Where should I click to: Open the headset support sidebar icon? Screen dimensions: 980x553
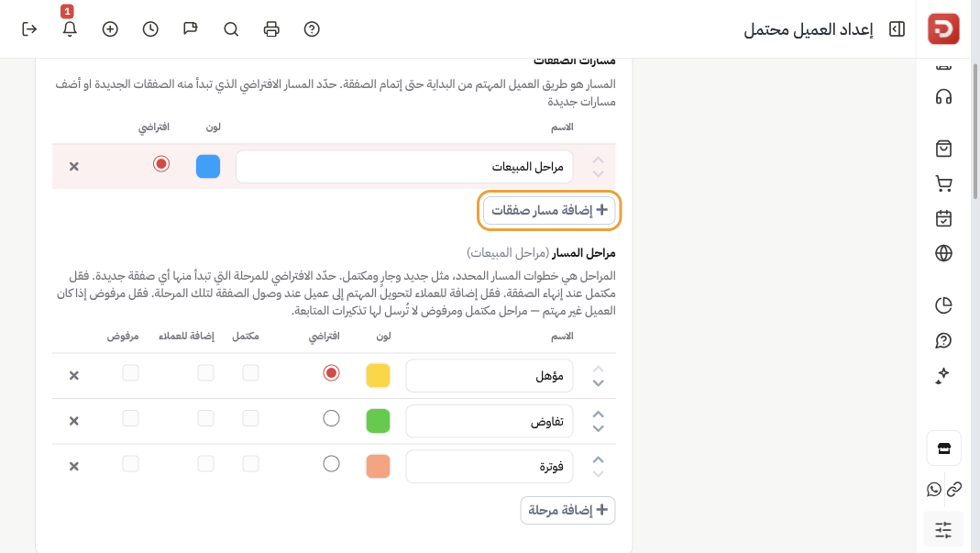943,97
